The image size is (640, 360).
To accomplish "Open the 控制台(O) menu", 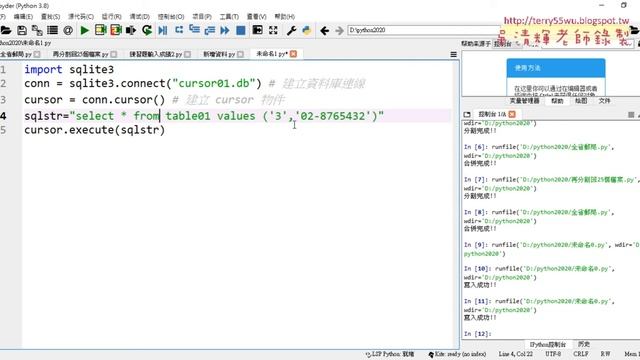I will coord(171,16).
